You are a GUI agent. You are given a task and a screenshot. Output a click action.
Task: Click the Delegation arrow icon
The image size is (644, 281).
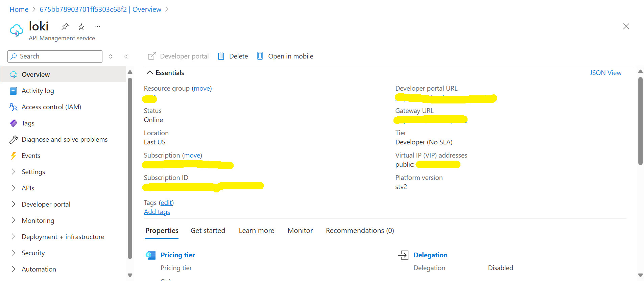pyautogui.click(x=403, y=255)
